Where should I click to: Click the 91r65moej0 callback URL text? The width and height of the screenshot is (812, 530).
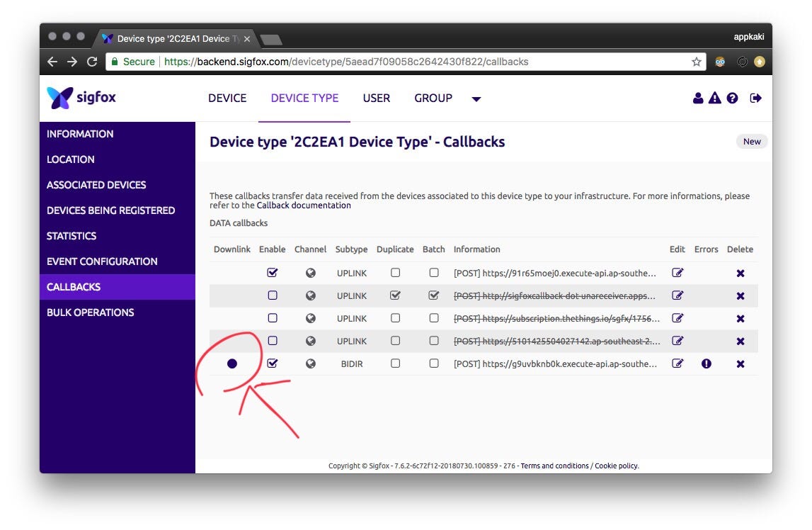pos(554,273)
